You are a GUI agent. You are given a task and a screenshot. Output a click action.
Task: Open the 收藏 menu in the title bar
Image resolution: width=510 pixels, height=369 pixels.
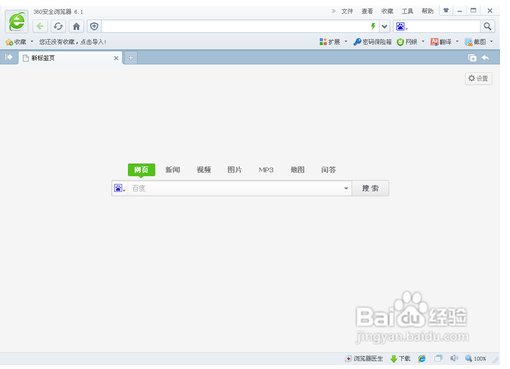pyautogui.click(x=387, y=11)
